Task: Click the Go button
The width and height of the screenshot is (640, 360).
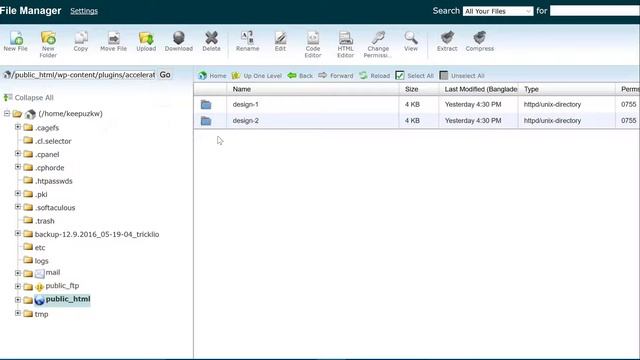Action: coord(165,75)
